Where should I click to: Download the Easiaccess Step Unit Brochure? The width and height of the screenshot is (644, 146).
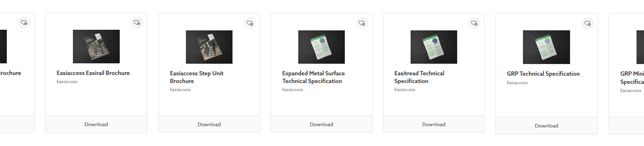[209, 124]
